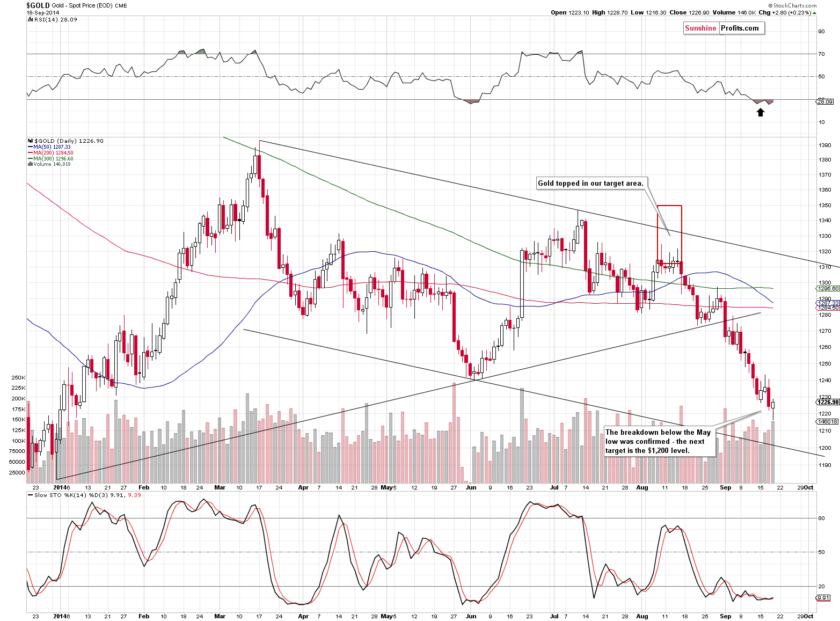840x621 pixels.
Task: Click the 1250 price axis label
Action: coord(825,364)
